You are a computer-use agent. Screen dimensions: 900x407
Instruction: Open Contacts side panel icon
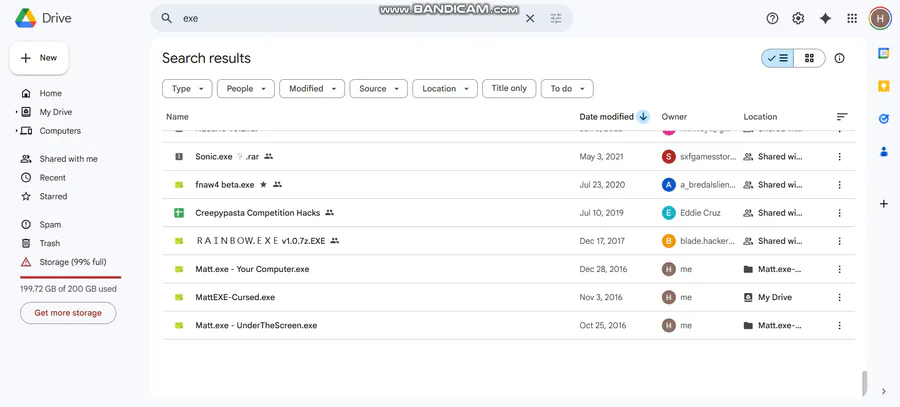pyautogui.click(x=884, y=152)
